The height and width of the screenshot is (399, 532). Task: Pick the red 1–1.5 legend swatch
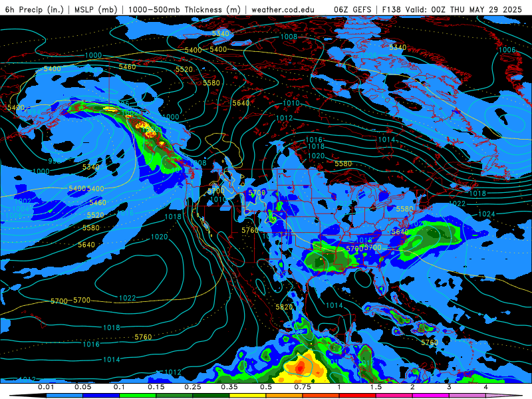click(x=358, y=396)
